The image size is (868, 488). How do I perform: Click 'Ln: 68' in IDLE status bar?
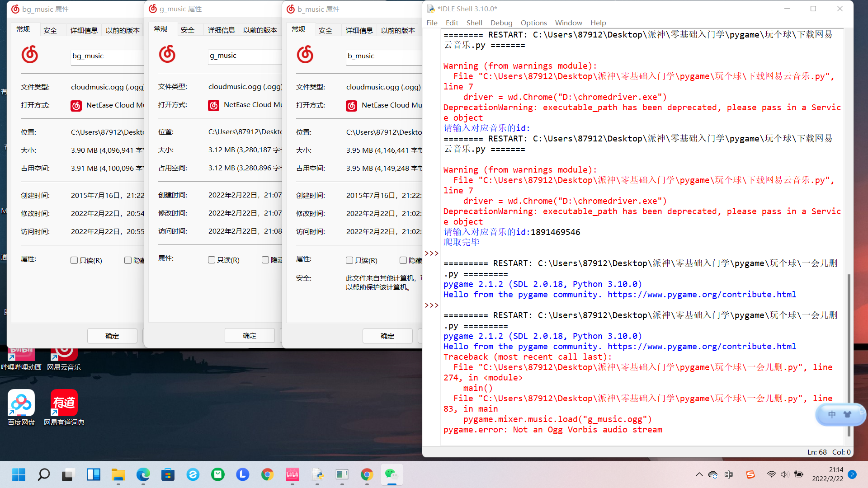817,452
